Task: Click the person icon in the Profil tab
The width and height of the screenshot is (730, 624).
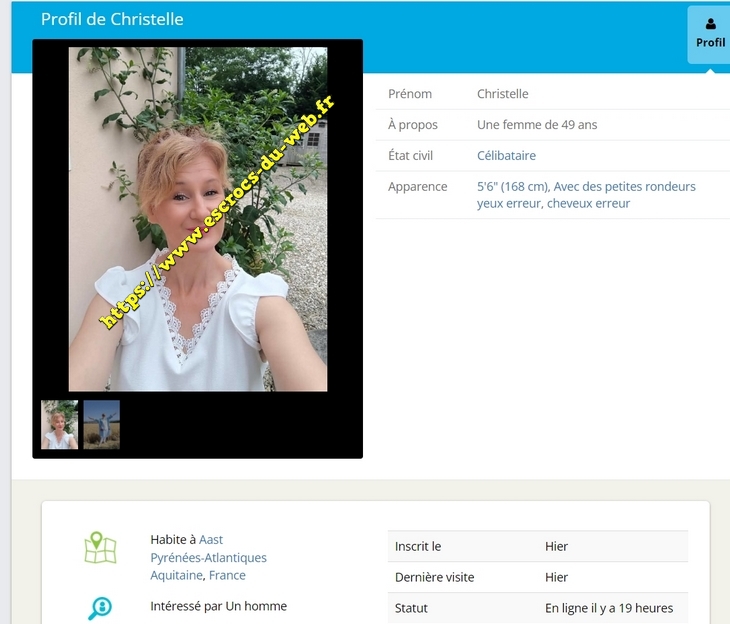Action: click(x=710, y=24)
